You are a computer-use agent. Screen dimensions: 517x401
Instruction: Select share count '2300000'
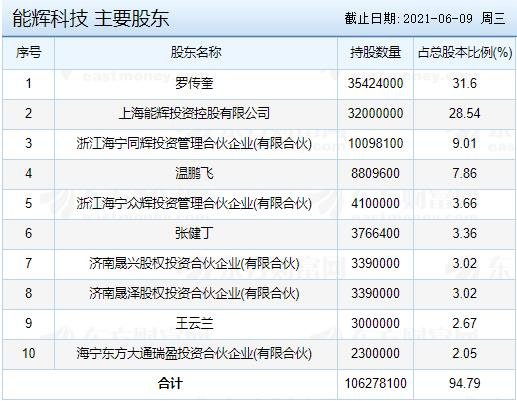click(375, 353)
